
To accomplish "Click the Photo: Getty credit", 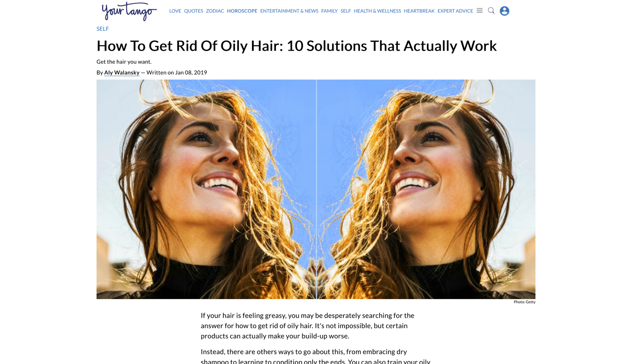I will pyautogui.click(x=525, y=302).
